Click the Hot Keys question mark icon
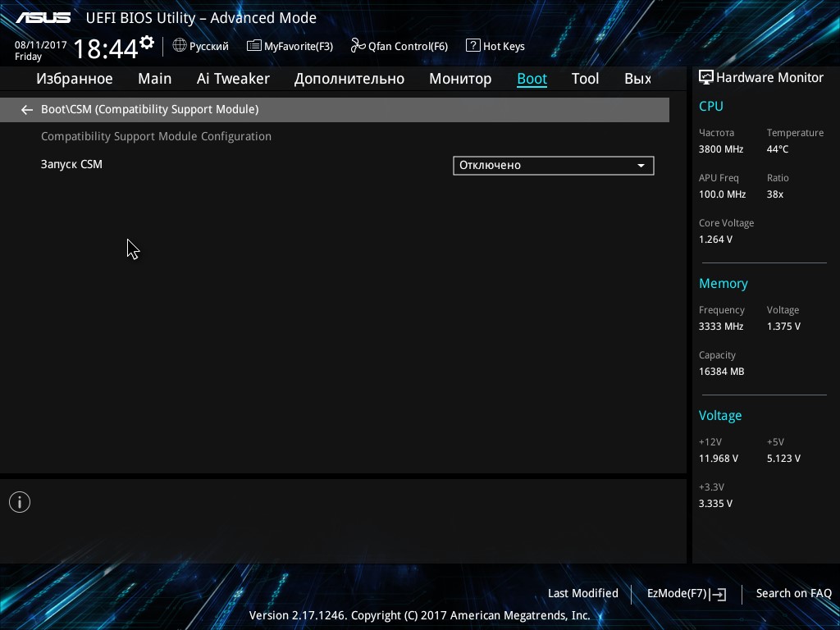Viewport: 840px width, 630px height. pos(473,46)
